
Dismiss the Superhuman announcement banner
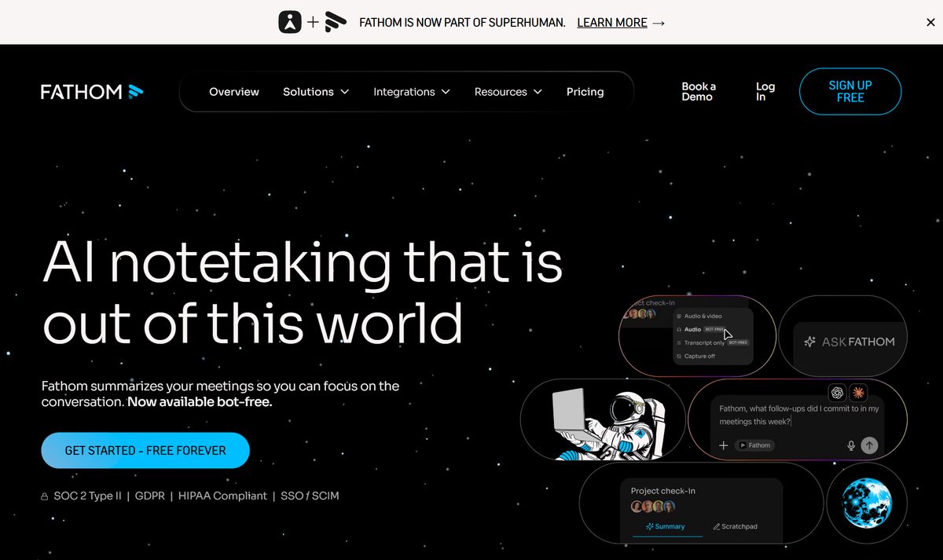[930, 23]
